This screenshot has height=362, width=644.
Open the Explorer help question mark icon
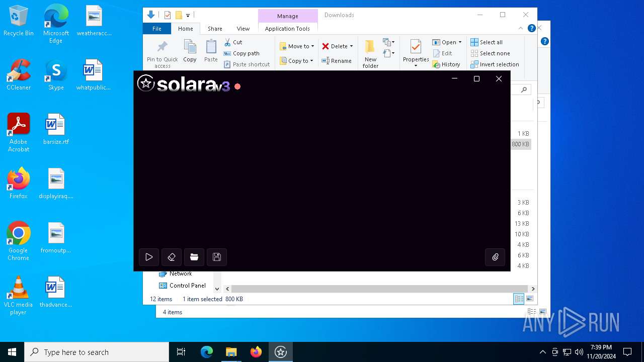531,28
